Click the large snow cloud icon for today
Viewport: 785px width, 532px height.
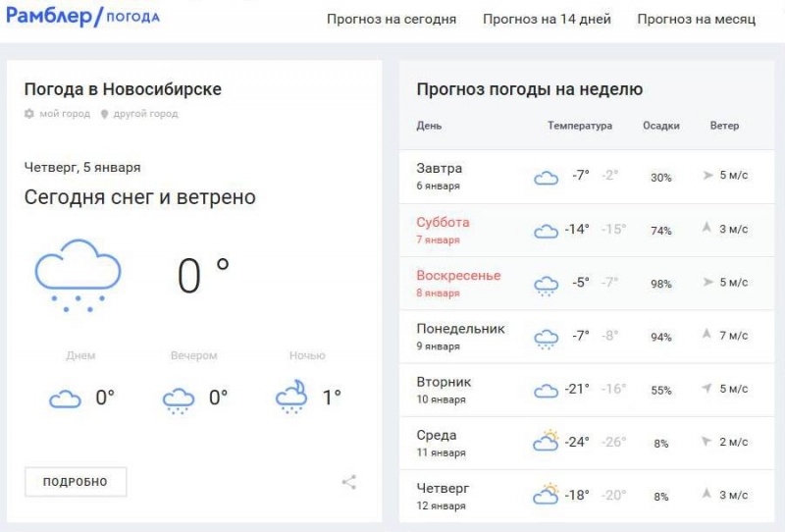(x=78, y=275)
